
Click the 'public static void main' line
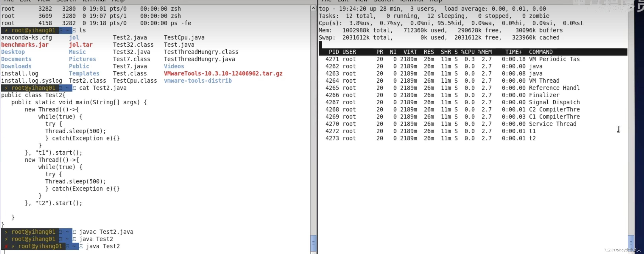[x=79, y=102]
